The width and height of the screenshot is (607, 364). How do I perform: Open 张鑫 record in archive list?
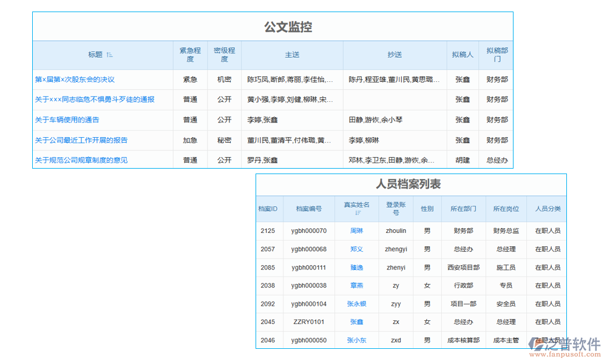(358, 322)
